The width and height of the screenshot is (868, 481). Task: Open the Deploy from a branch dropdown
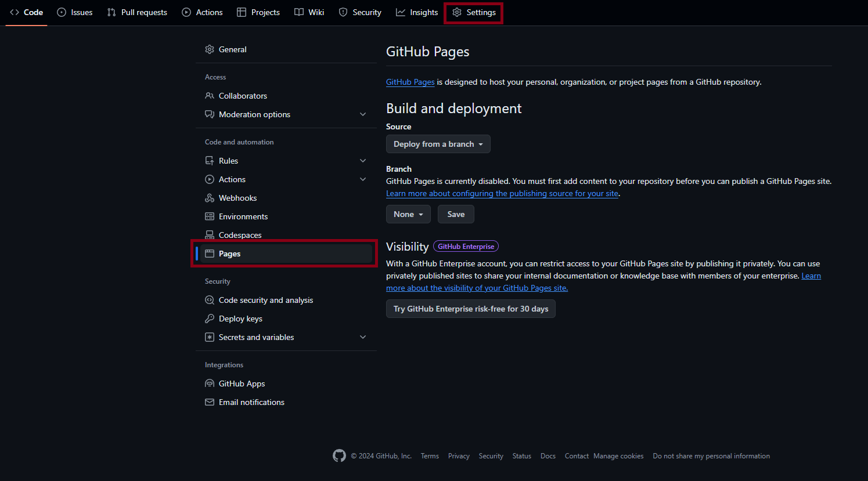coord(438,144)
